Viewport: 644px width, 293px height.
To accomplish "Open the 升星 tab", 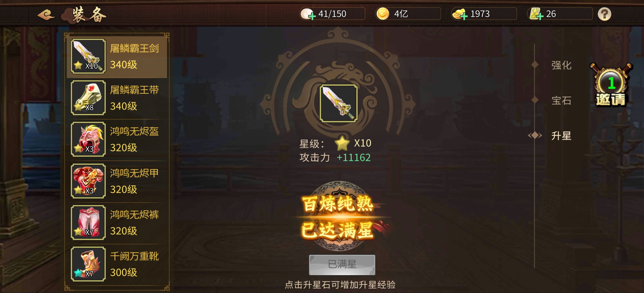I will point(561,136).
